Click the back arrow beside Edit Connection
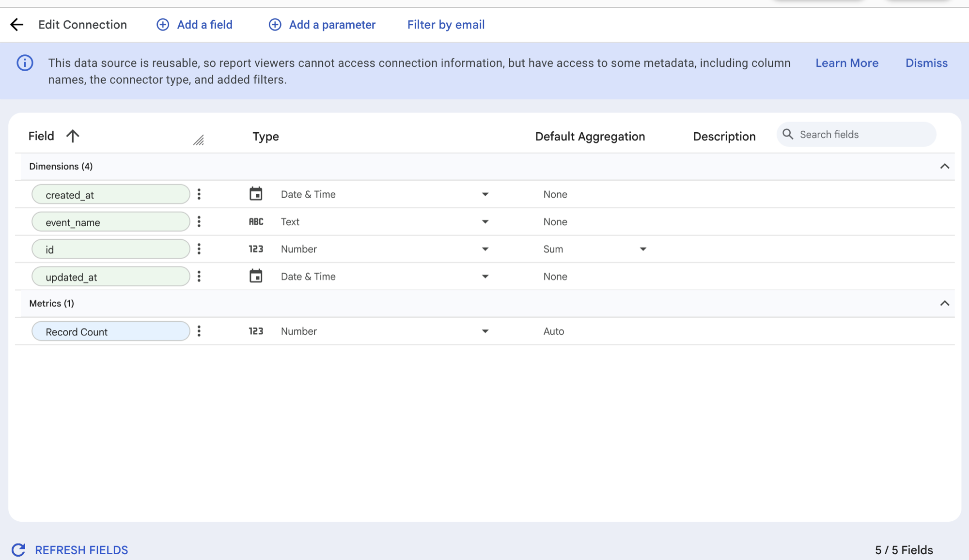The image size is (969, 560). tap(17, 25)
